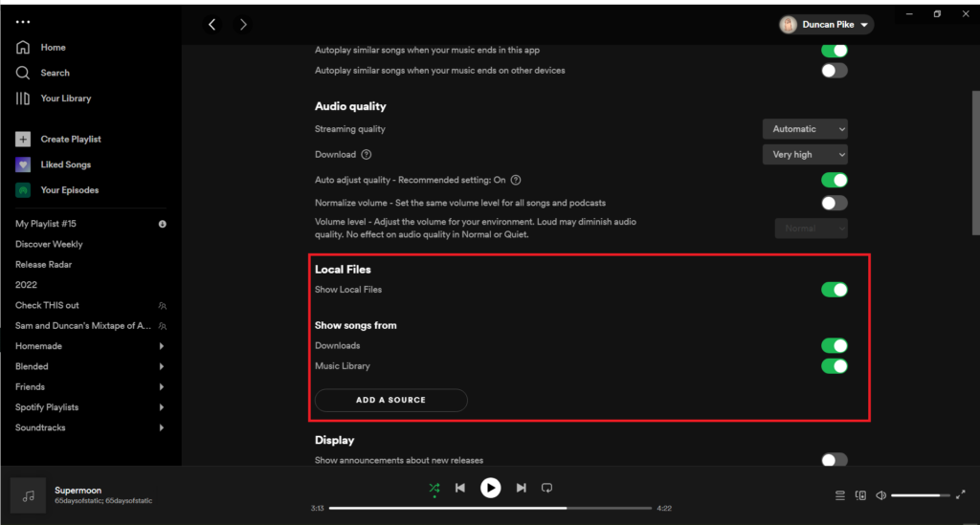Go to Your Library in sidebar

[65, 98]
